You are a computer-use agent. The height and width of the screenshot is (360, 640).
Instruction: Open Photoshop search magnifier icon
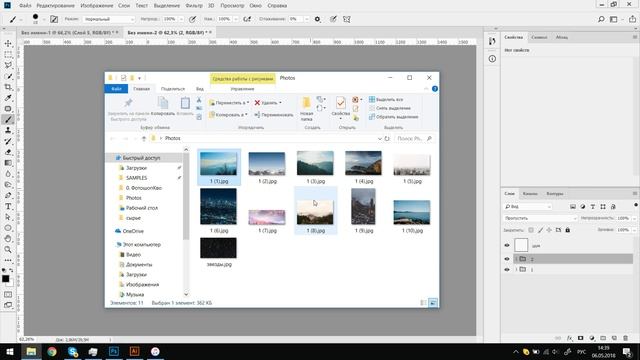tap(601, 19)
